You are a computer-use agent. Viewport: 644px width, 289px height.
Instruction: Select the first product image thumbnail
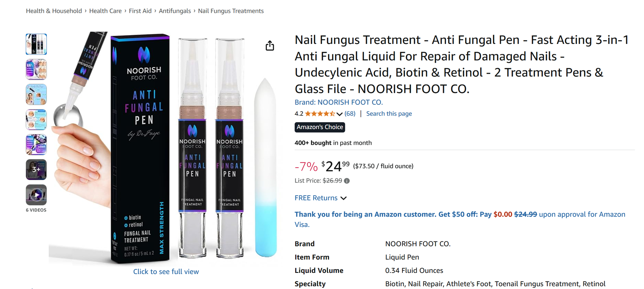click(x=36, y=44)
